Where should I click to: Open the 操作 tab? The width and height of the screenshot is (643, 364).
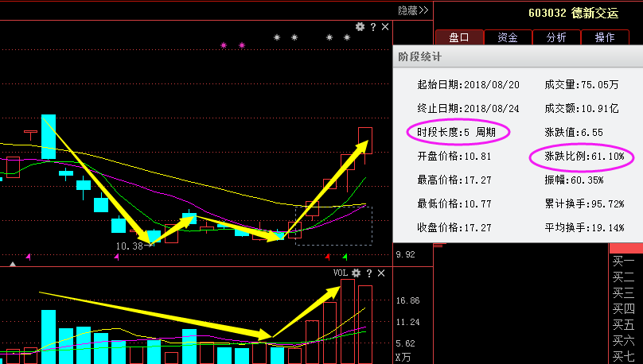click(605, 37)
